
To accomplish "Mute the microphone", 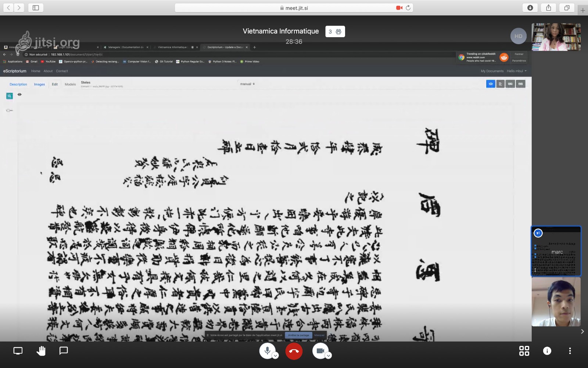I will coord(267,351).
